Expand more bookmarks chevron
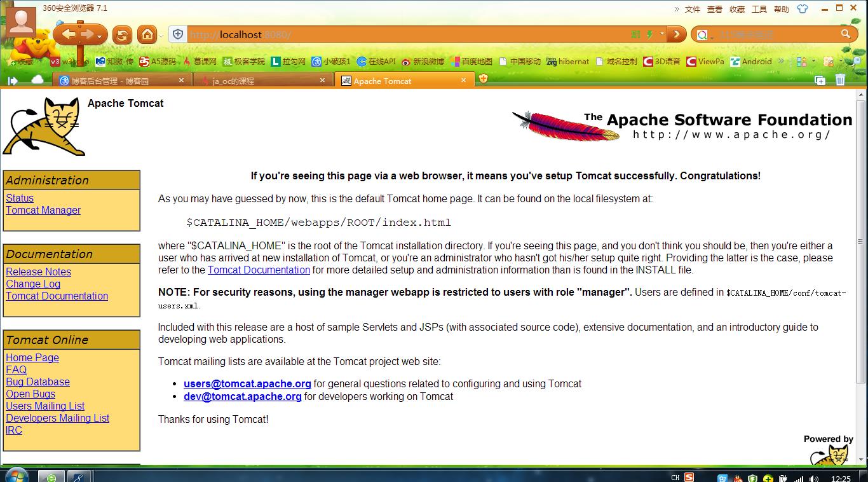The image size is (868, 482). 781,62
